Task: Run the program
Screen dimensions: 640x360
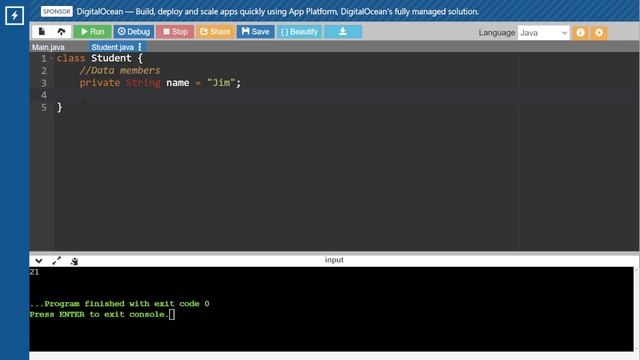Action: pos(93,32)
